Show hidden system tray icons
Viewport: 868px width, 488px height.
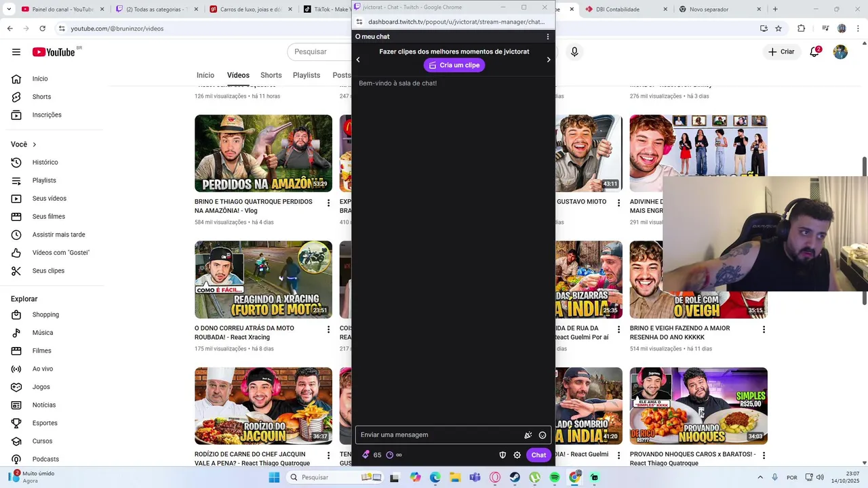[759, 477]
